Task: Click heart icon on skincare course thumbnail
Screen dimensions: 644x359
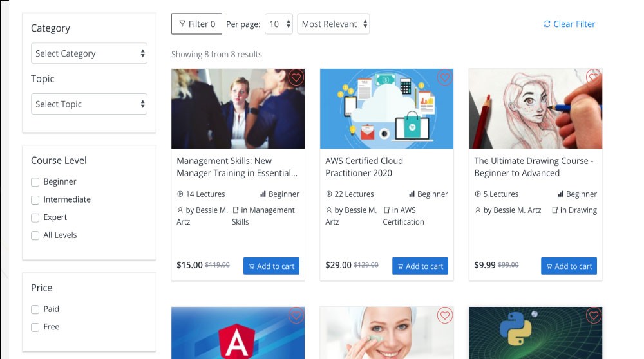Action: coord(445,315)
